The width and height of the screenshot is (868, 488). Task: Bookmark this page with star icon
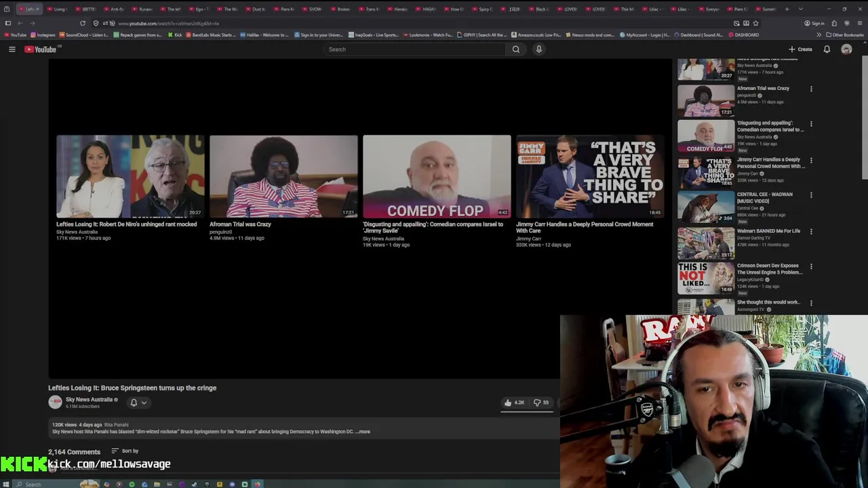point(755,23)
